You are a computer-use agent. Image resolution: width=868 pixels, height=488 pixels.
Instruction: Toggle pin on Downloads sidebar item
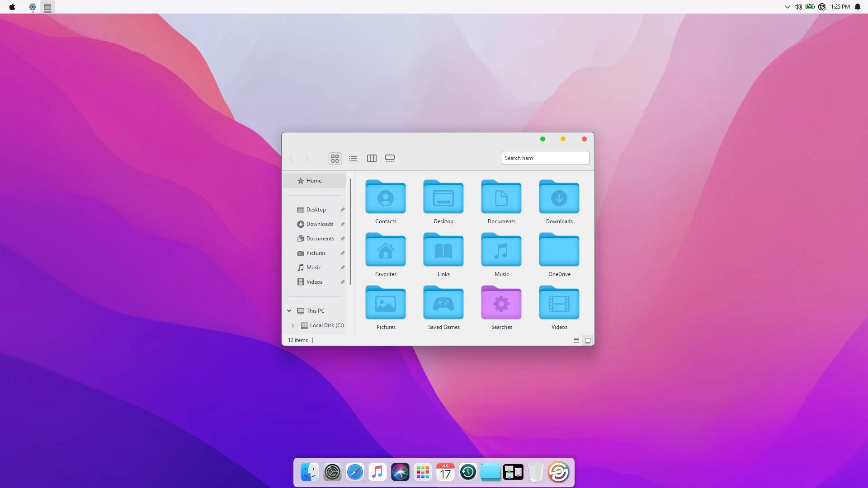tap(343, 224)
